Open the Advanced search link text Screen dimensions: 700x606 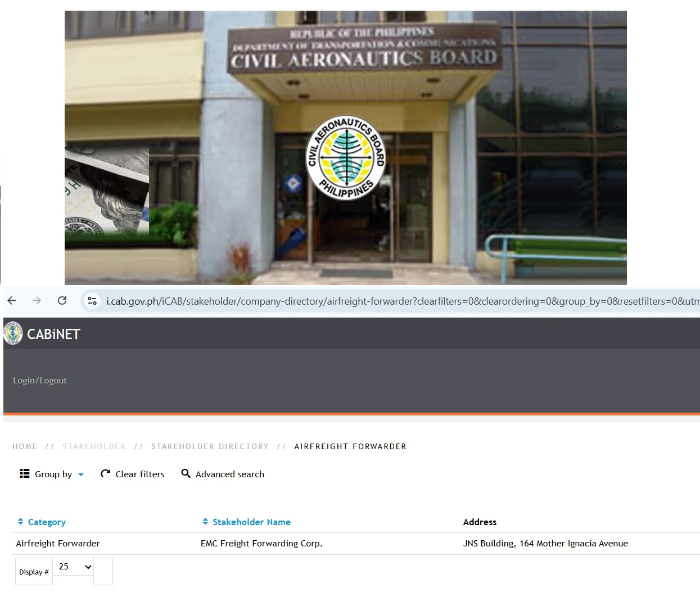[230, 474]
